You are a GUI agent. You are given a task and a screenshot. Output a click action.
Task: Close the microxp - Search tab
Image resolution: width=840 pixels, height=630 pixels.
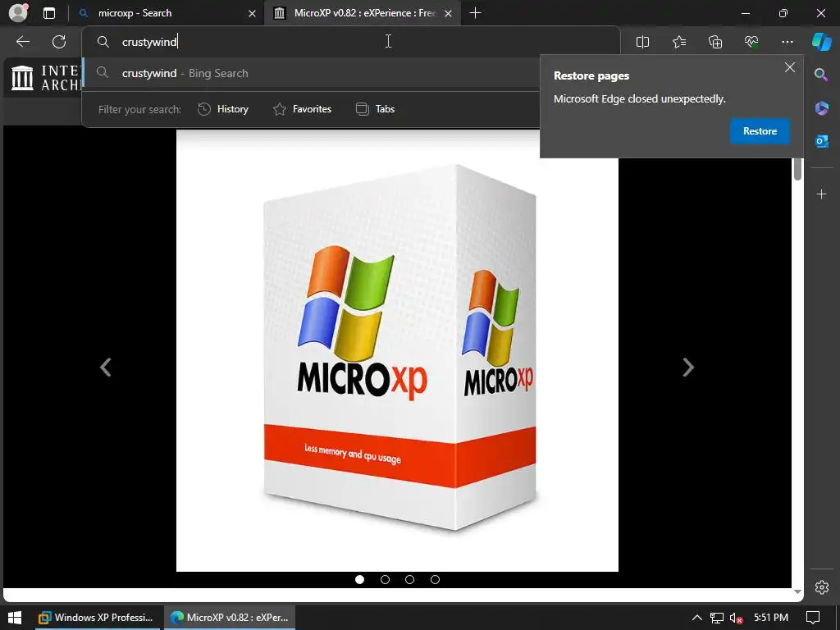point(252,13)
